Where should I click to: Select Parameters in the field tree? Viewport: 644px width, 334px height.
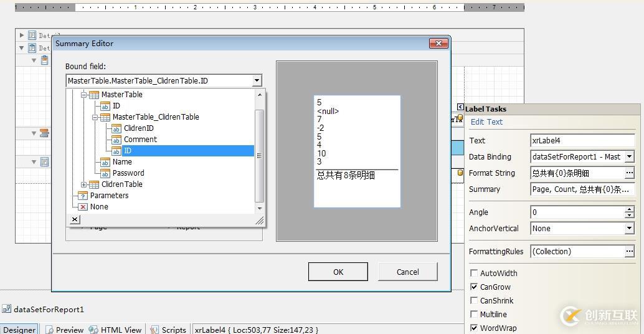click(x=109, y=196)
